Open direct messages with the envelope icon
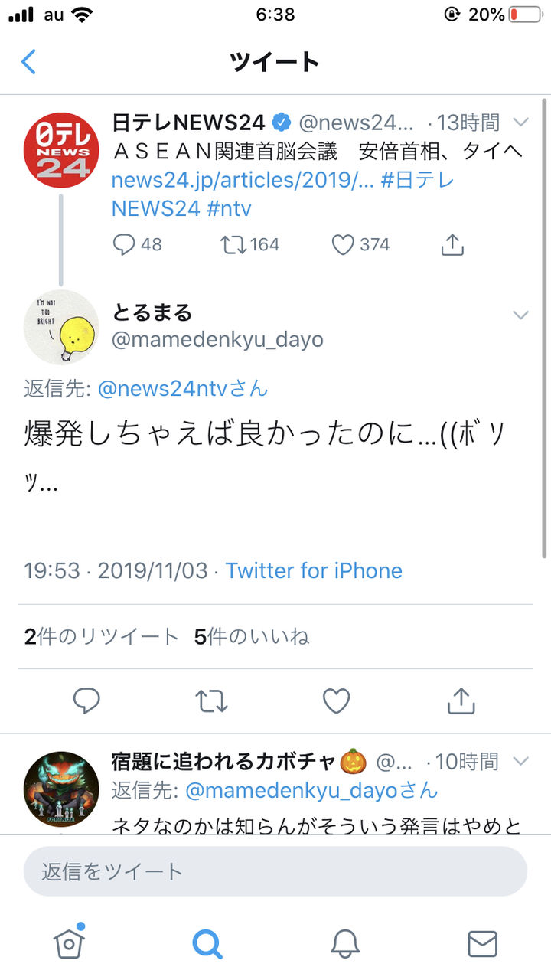The width and height of the screenshot is (551, 980). 482,943
